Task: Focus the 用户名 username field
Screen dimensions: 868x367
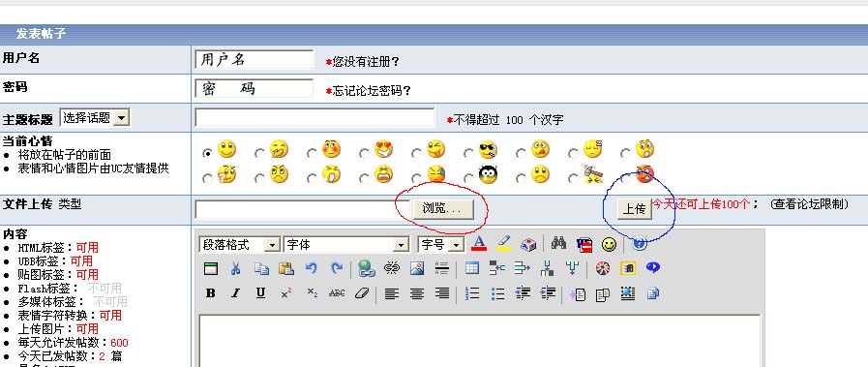Action: [x=254, y=59]
